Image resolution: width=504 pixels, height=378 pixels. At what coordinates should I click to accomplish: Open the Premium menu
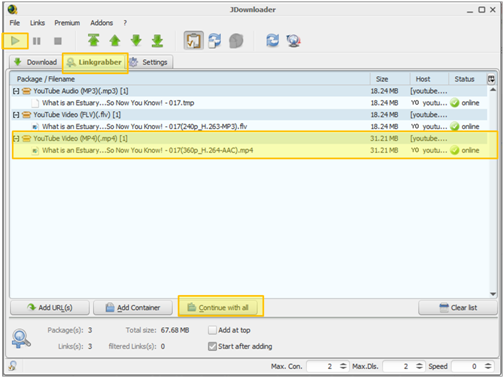tap(67, 23)
